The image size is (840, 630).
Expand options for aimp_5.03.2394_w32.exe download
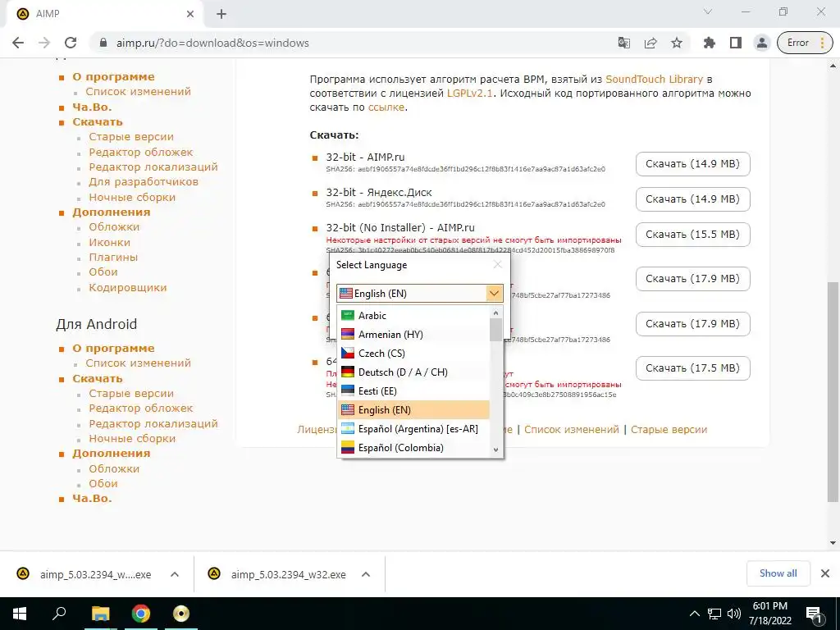pyautogui.click(x=366, y=574)
